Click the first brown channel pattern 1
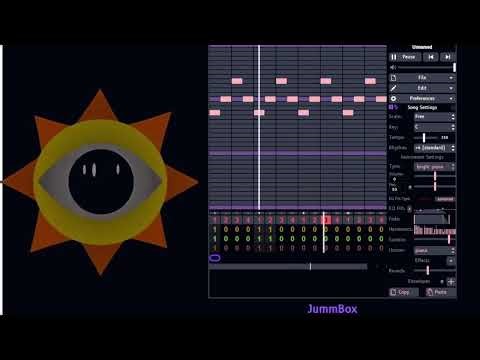 click(x=215, y=248)
